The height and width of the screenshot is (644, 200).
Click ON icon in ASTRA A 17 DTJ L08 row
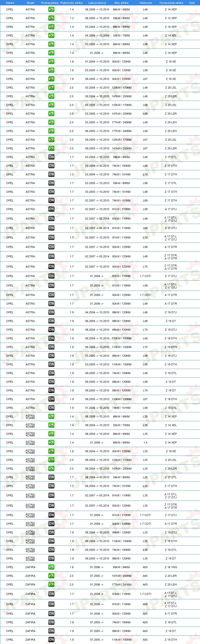[51, 209]
